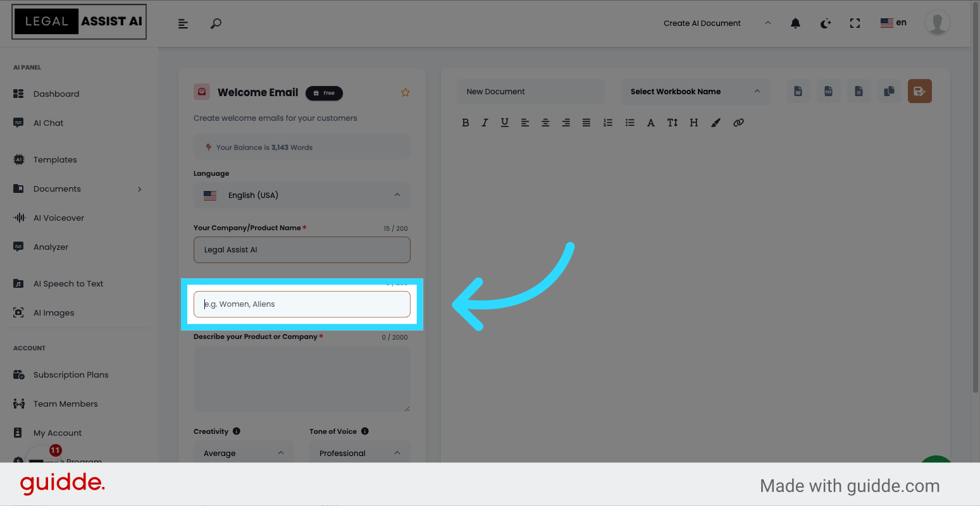Viewport: 980px width, 506px height.
Task: Mark Welcome Email as favorite star
Action: [406, 92]
